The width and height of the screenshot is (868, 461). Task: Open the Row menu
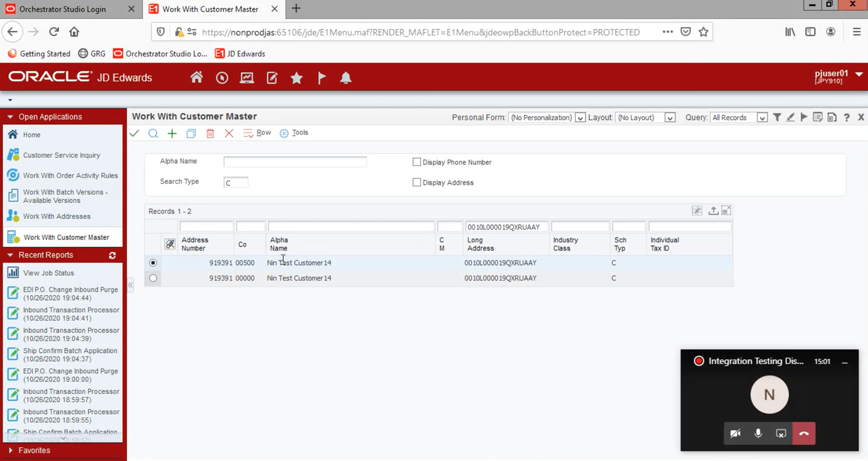pyautogui.click(x=258, y=133)
